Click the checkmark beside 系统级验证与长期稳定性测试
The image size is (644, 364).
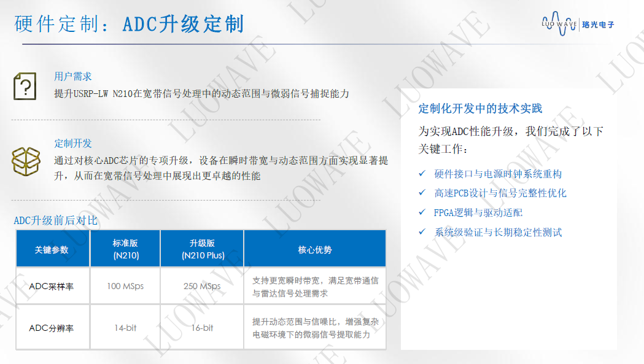pyautogui.click(x=421, y=232)
